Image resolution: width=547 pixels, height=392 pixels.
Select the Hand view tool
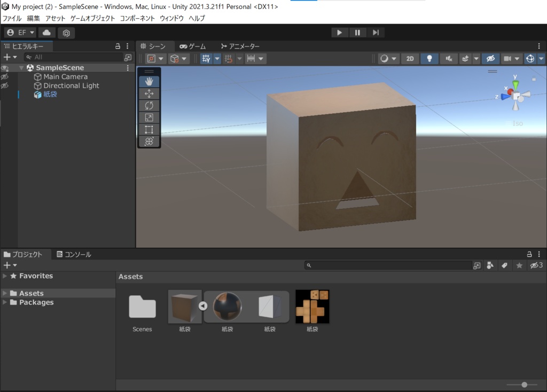pyautogui.click(x=149, y=81)
